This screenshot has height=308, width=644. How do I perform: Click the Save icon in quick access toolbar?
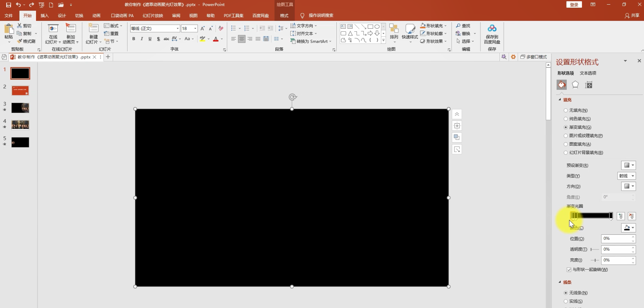[x=9, y=5]
